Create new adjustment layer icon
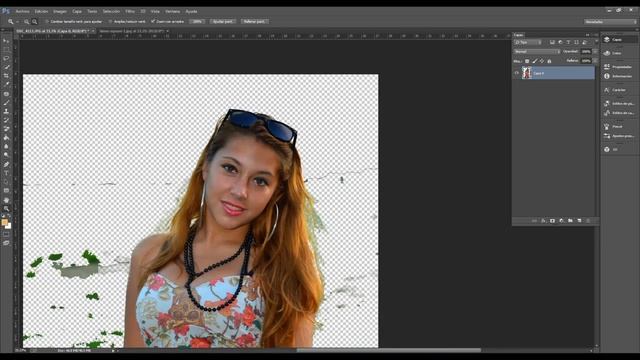This screenshot has height=360, width=640. [561, 221]
